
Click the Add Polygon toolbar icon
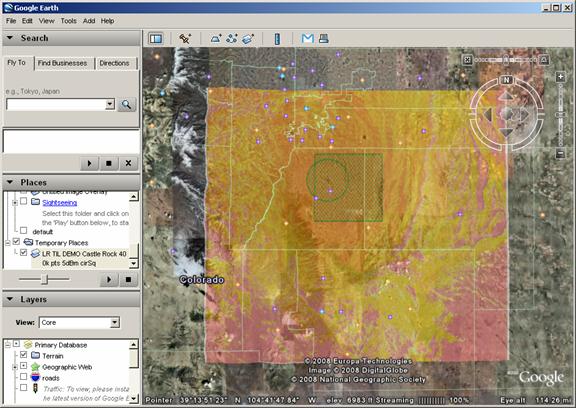click(216, 39)
